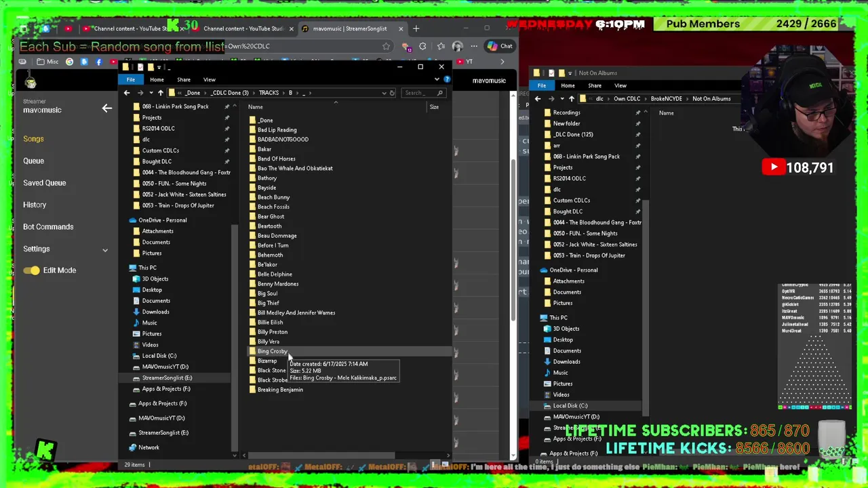Click Back arrow in Not On Albums window

pyautogui.click(x=538, y=99)
